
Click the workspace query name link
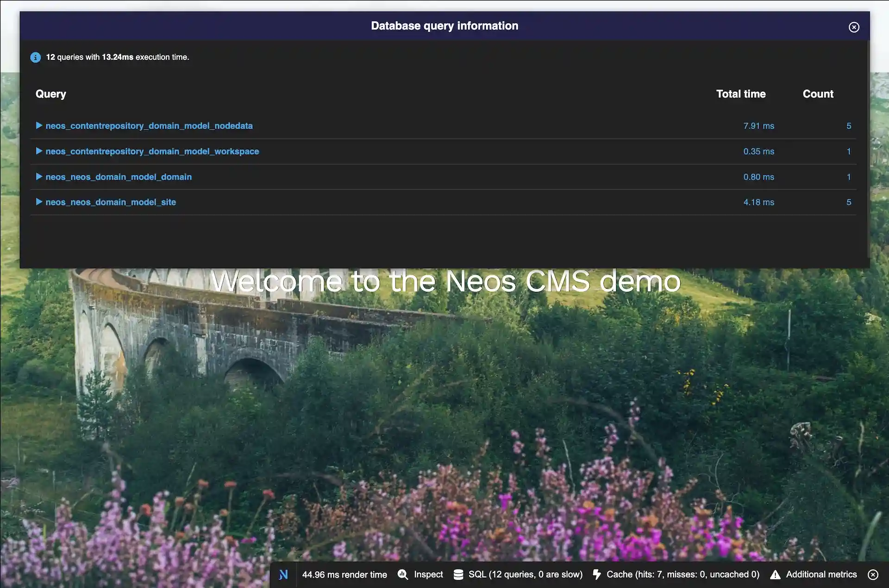click(152, 151)
